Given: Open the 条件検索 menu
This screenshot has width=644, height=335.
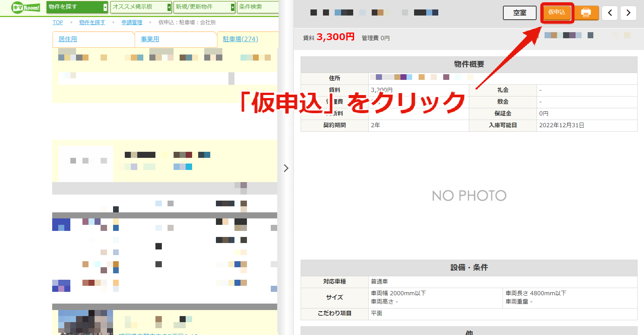Looking at the screenshot, I should [258, 7].
